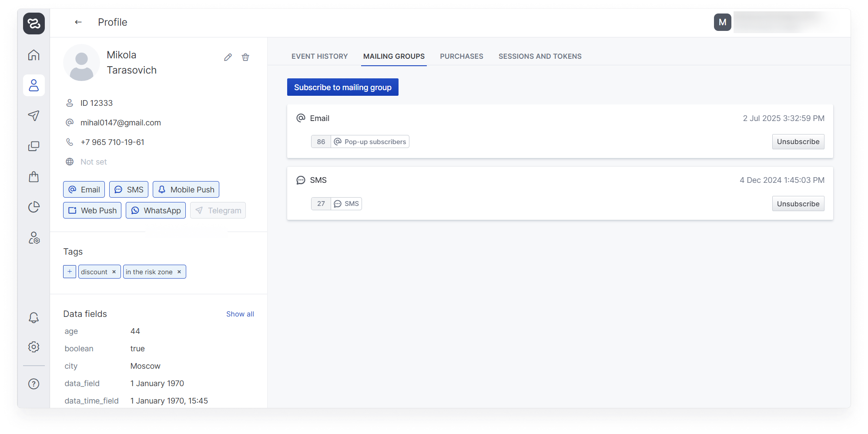Toggle the WhatsApp channel chip
Screen dimensions: 868x434
tap(156, 210)
